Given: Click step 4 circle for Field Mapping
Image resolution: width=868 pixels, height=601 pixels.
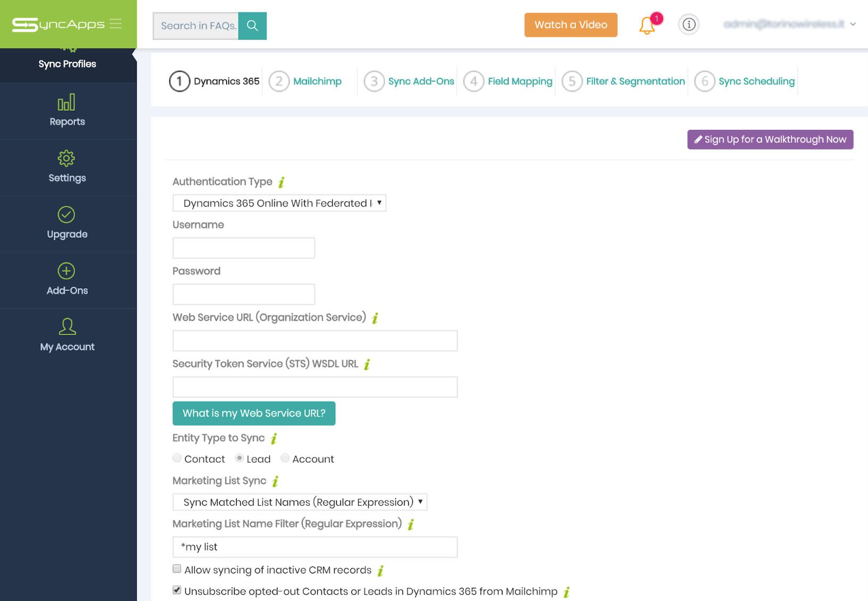Looking at the screenshot, I should tap(474, 81).
